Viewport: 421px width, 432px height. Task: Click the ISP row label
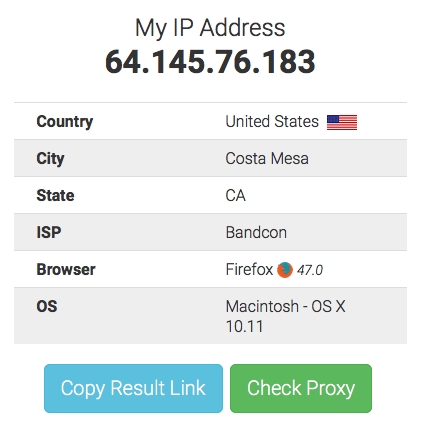click(x=49, y=232)
